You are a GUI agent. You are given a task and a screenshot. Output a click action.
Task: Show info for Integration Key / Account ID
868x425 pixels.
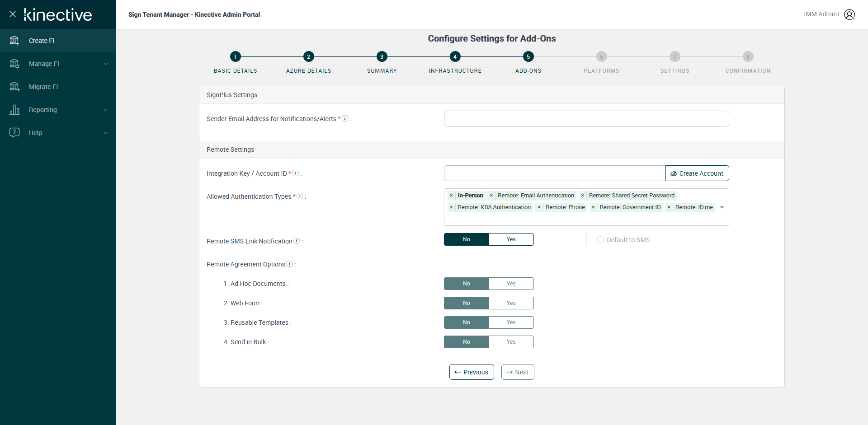(296, 173)
